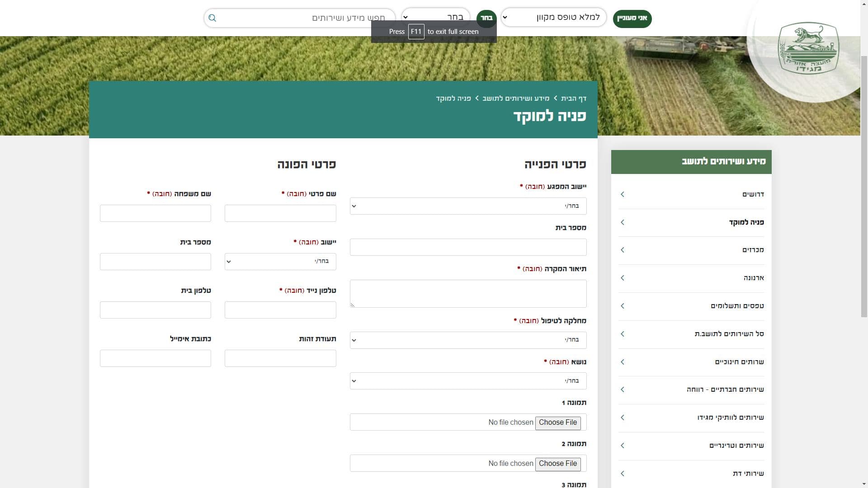Click the שם פרטי input field

pos(280,213)
